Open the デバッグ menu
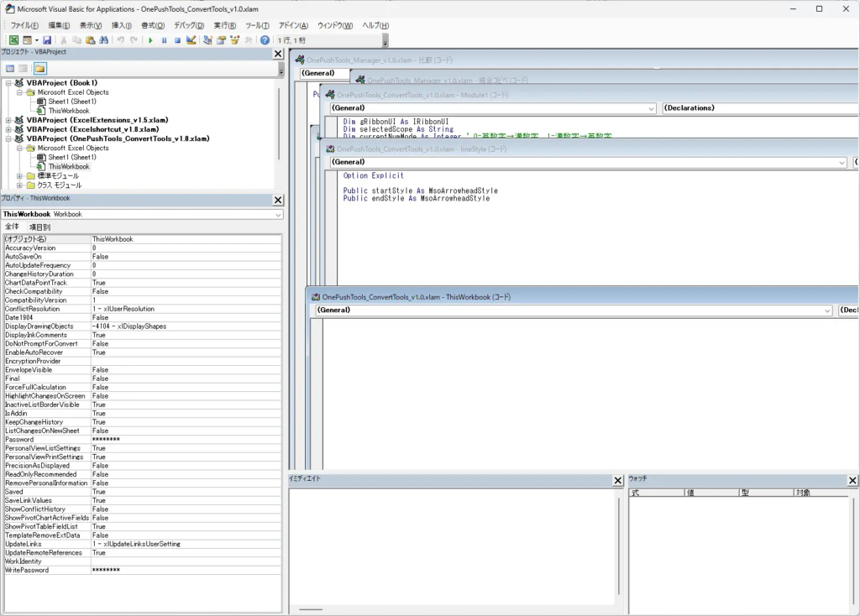The width and height of the screenshot is (860, 616). [x=187, y=25]
